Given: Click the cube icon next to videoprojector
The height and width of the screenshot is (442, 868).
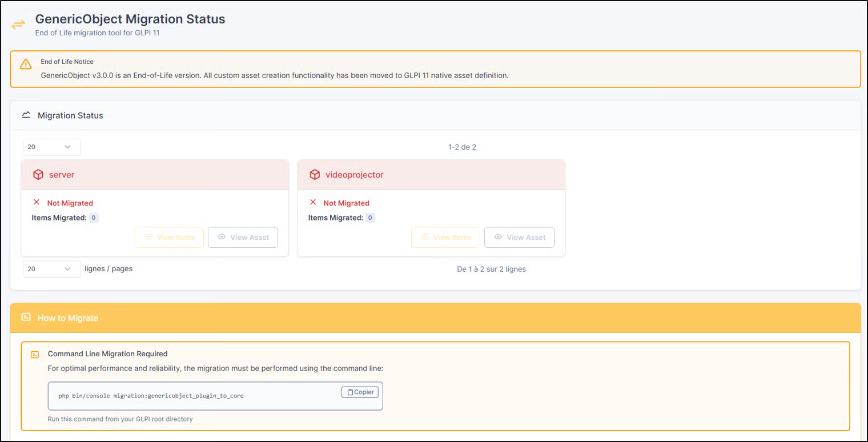Looking at the screenshot, I should [315, 175].
